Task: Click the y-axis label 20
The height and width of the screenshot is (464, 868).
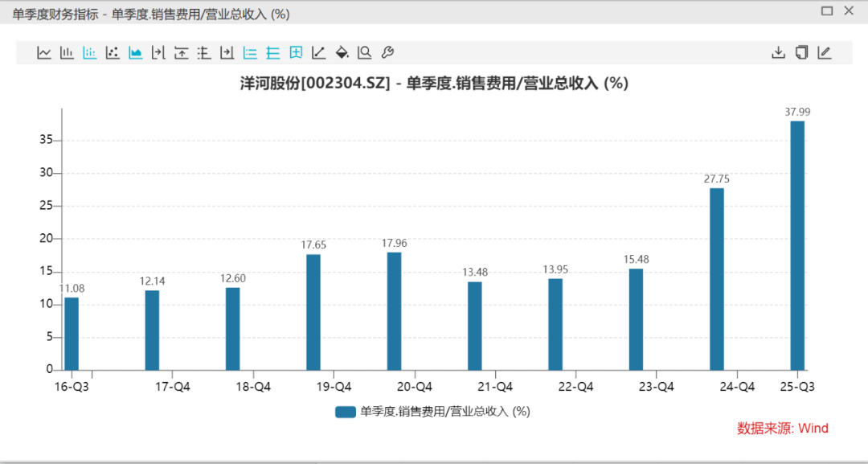Action: click(46, 239)
